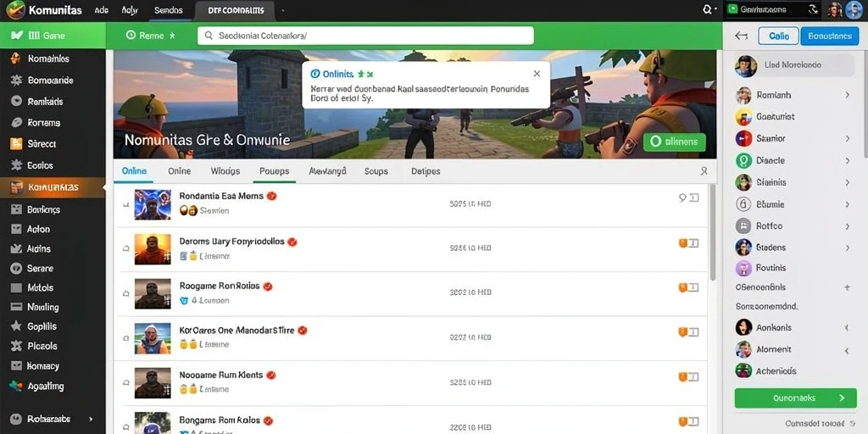Toggle the green oliinens button on banner
868x434 pixels.
[x=674, y=142]
